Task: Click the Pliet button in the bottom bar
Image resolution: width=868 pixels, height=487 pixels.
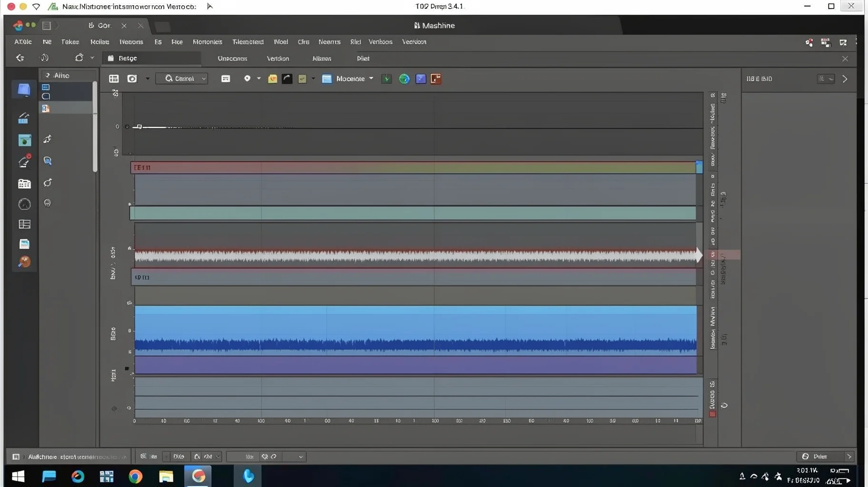Action: pos(819,457)
